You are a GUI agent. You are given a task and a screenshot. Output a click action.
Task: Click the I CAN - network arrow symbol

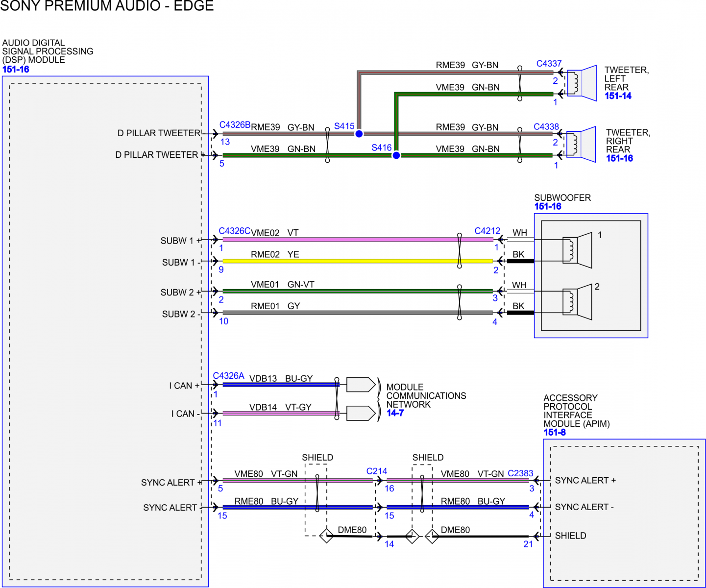(361, 413)
